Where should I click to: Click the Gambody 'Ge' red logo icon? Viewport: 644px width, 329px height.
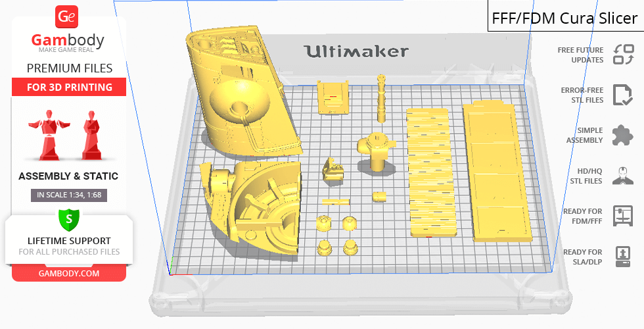pos(67,16)
